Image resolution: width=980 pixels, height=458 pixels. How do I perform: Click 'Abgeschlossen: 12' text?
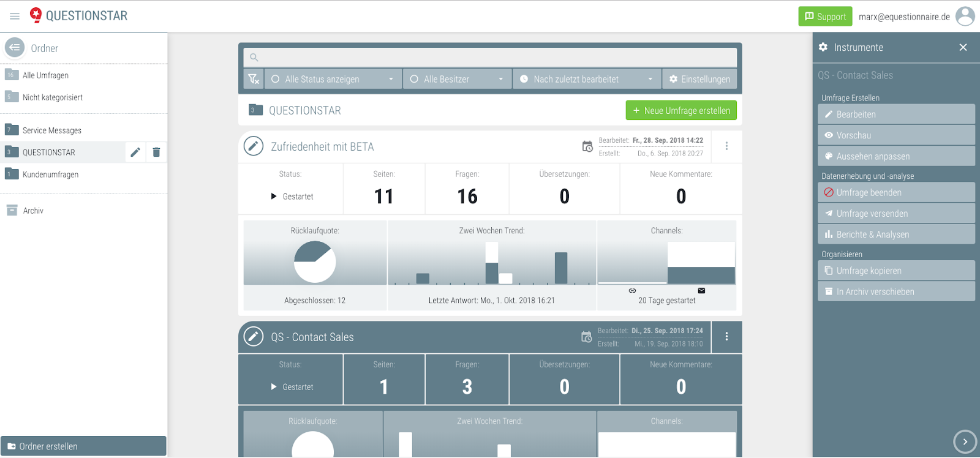(315, 300)
